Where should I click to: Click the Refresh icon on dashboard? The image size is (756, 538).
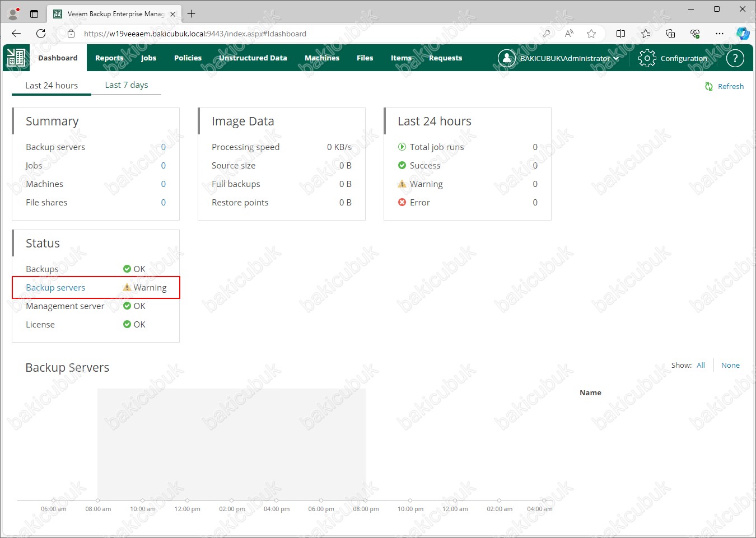709,86
